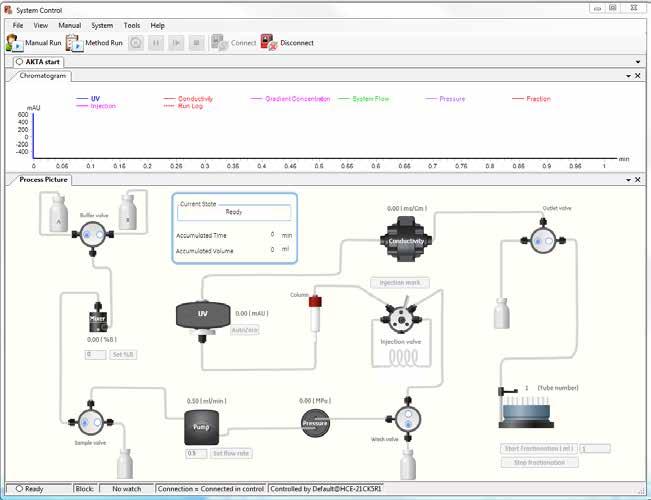The width and height of the screenshot is (651, 500).
Task: Click the 'No watch' status bar entry
Action: pos(127,489)
